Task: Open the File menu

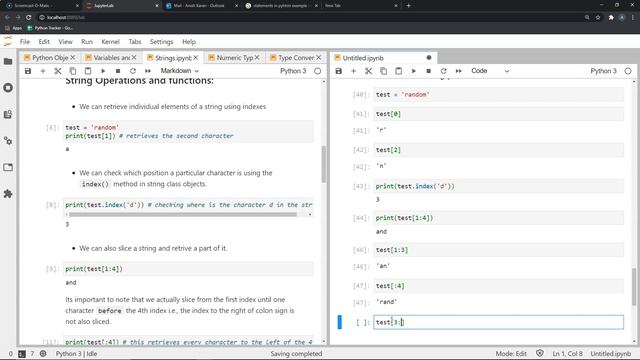Action: pos(24,42)
